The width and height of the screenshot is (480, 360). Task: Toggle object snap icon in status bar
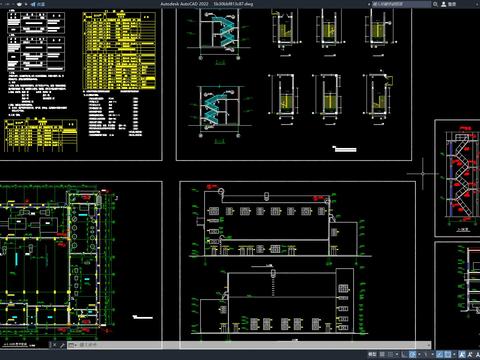[448, 354]
